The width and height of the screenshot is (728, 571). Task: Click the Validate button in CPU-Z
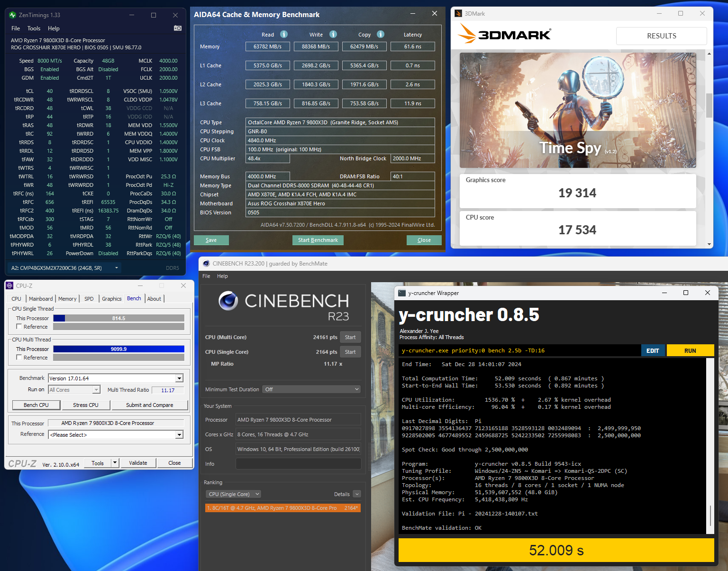(x=138, y=463)
